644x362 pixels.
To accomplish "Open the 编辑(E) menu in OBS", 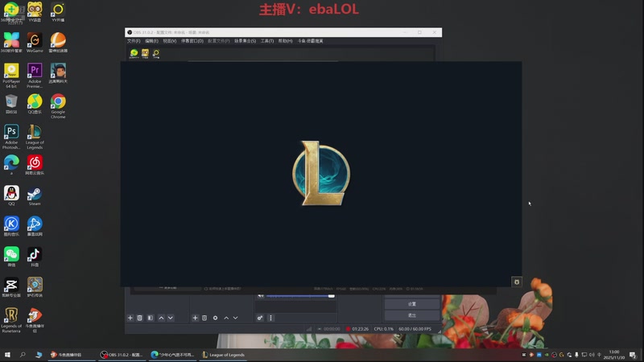I will pyautogui.click(x=151, y=41).
